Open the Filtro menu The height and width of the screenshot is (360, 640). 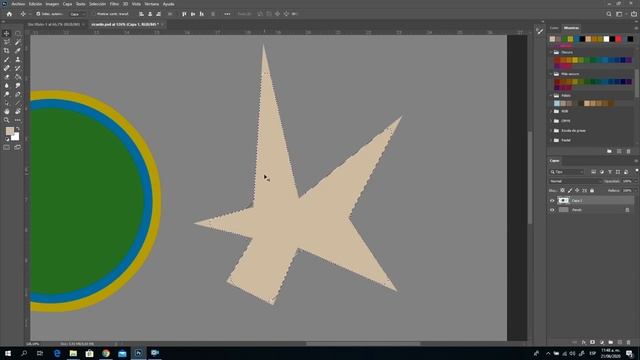114,4
